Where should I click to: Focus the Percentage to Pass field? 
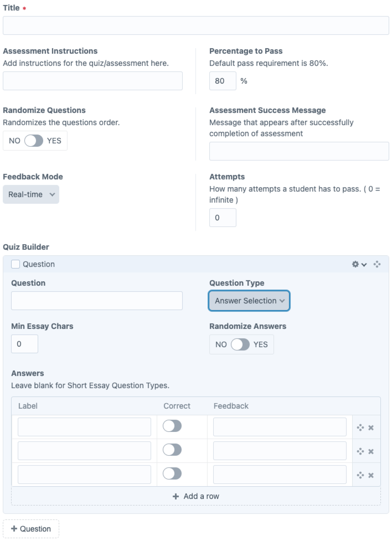point(223,81)
